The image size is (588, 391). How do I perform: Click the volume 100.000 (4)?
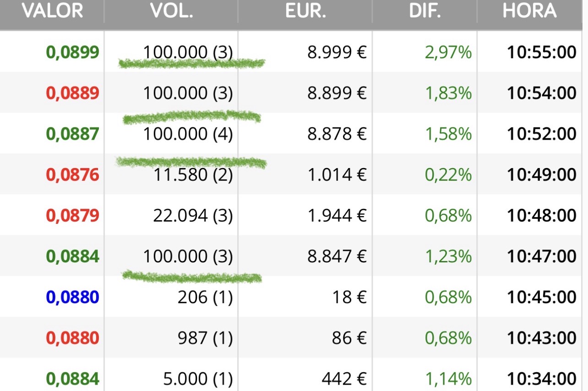click(x=188, y=134)
